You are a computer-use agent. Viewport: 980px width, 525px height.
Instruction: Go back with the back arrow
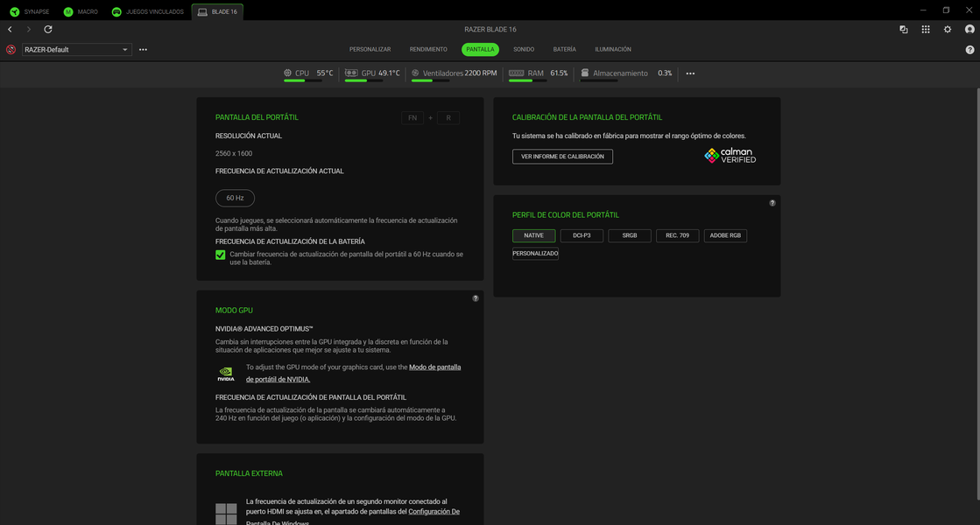point(10,30)
